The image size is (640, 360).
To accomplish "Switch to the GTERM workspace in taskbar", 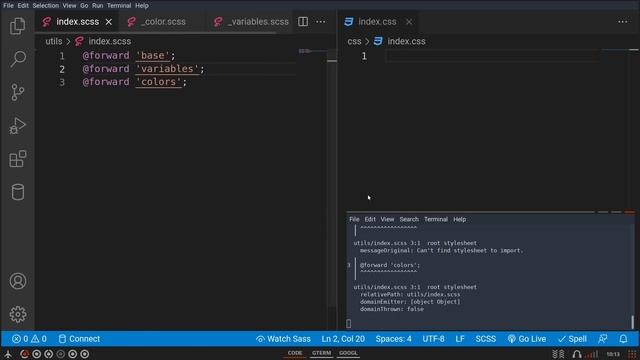I will (321, 353).
